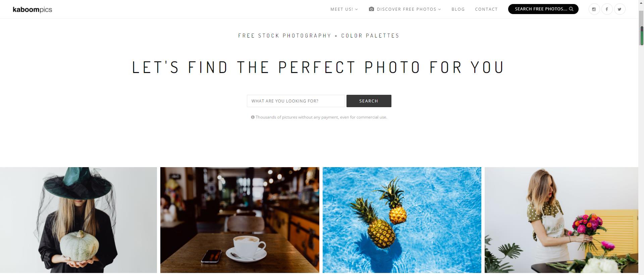
Task: Expand the Discover Free Photos dropdown chevron
Action: [x=439, y=9]
